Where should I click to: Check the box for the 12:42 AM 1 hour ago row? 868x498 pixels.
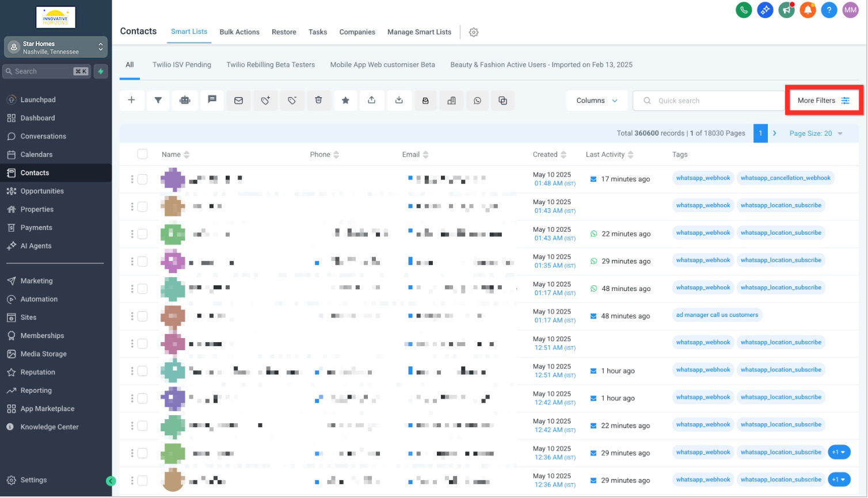coord(142,399)
